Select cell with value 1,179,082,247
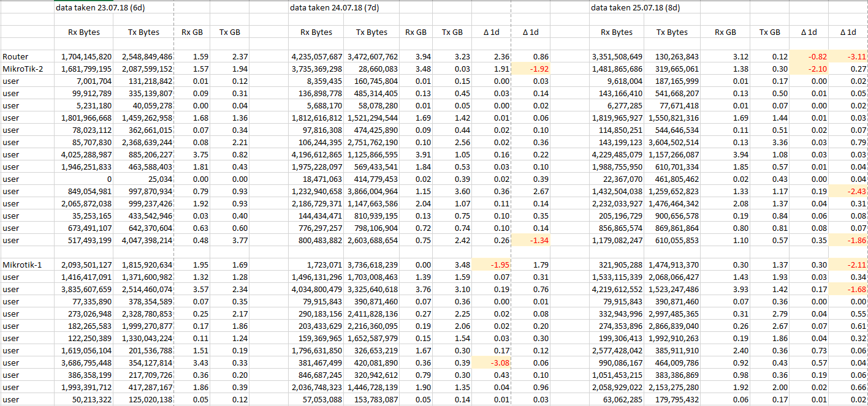This screenshot has width=868, height=406. tap(617, 240)
